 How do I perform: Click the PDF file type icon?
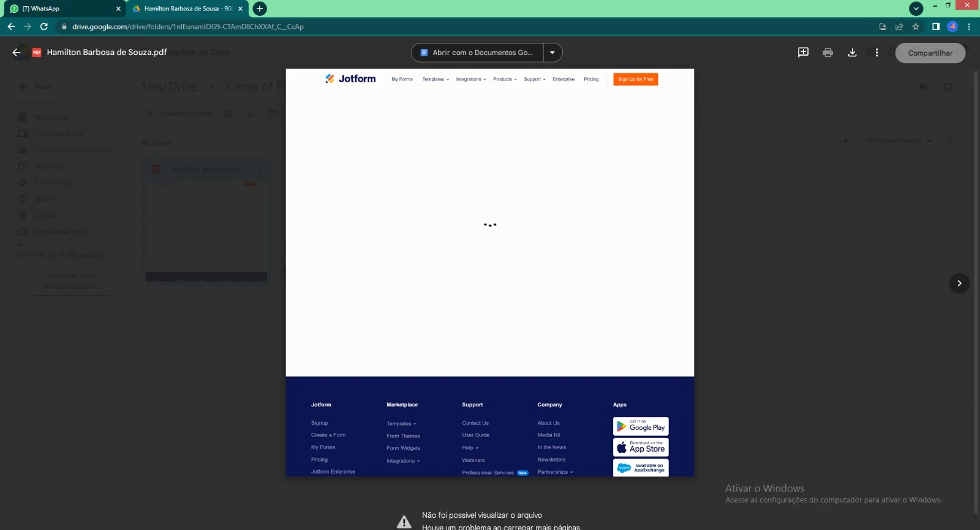coord(37,53)
